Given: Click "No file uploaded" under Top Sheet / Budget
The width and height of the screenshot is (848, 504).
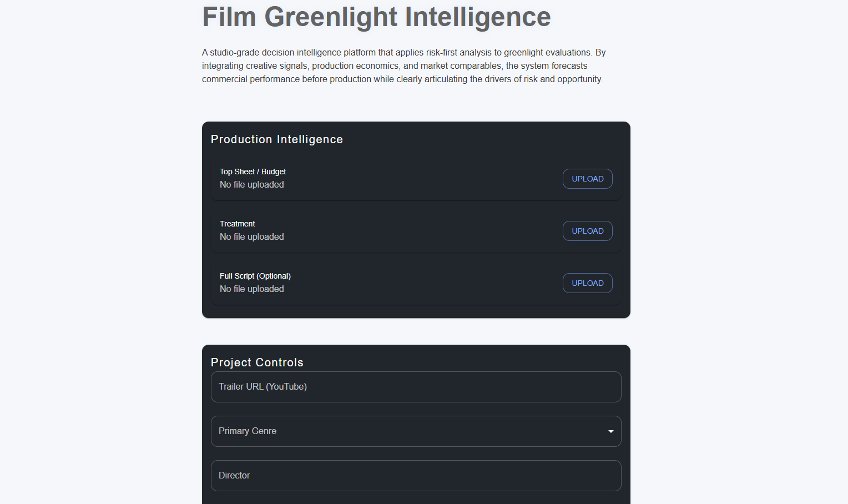Looking at the screenshot, I should (x=252, y=185).
